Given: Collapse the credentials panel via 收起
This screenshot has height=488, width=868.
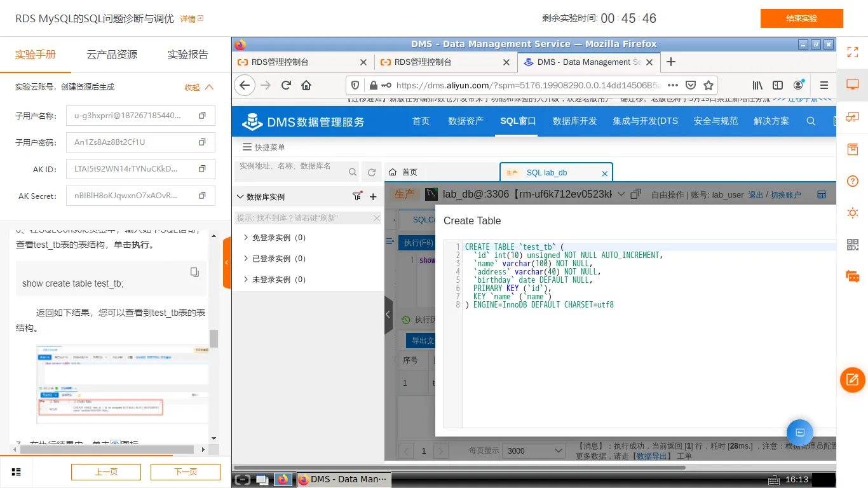Looking at the screenshot, I should [x=199, y=87].
